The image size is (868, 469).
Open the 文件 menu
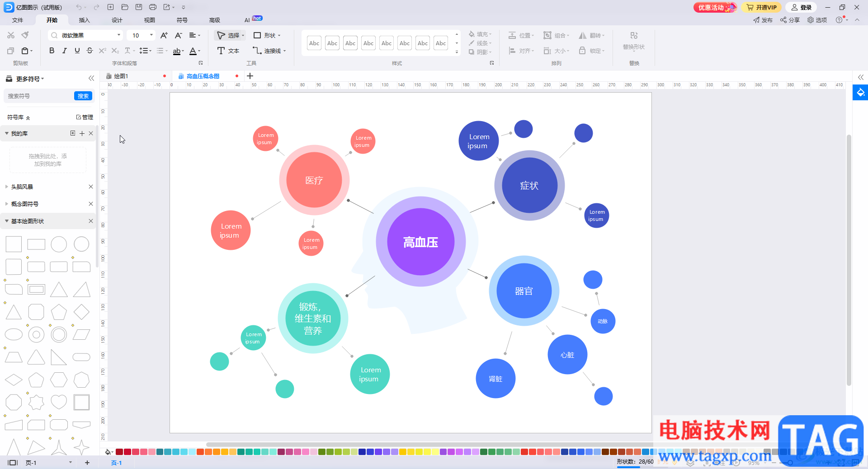click(18, 20)
